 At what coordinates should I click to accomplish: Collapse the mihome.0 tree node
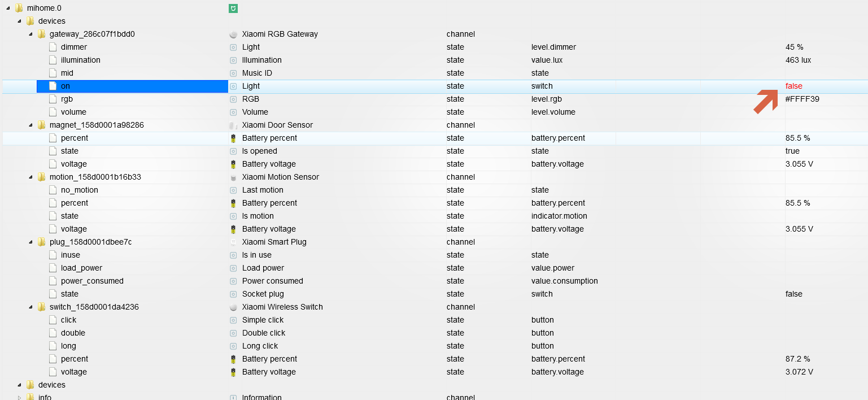click(x=8, y=8)
